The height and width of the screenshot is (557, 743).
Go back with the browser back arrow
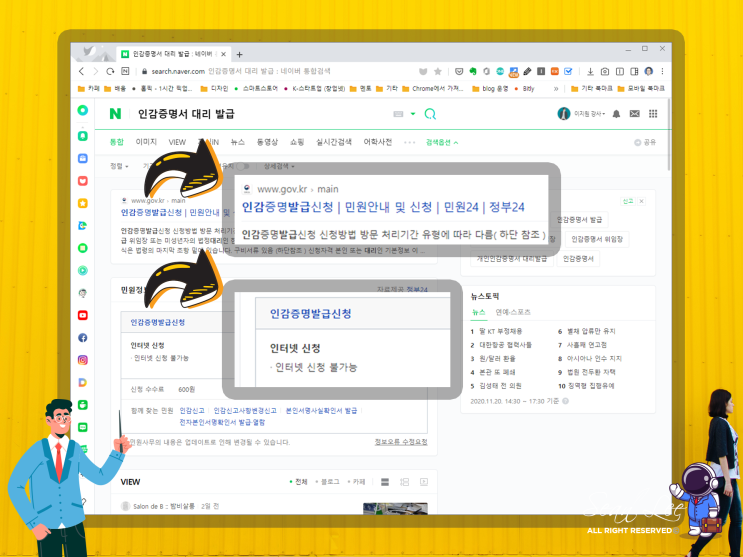(x=82, y=71)
